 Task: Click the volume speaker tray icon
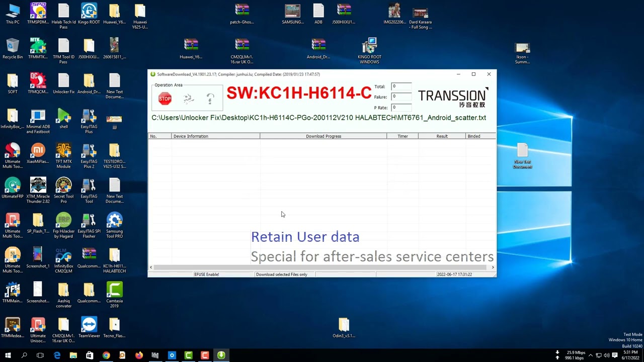[607, 355]
